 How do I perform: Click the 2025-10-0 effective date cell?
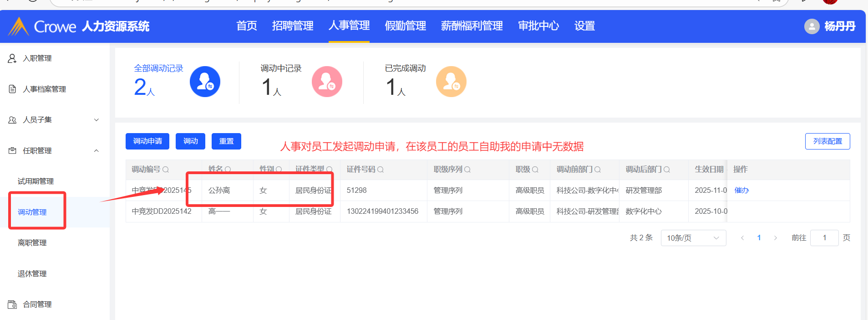(711, 212)
